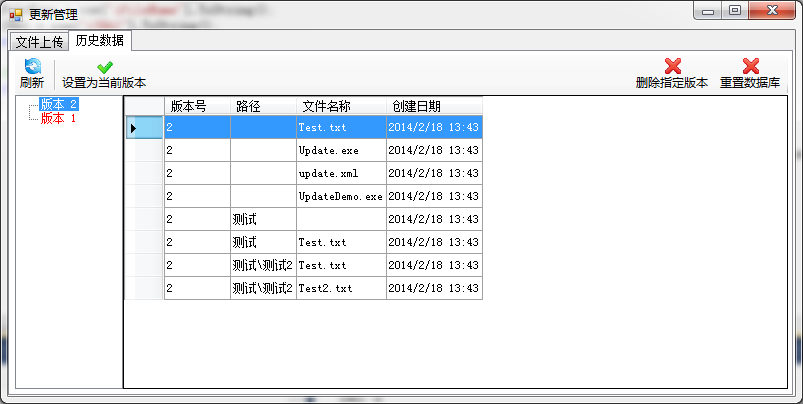The width and height of the screenshot is (803, 404).
Task: Click 测试 path cell in row without file name
Action: pos(263,219)
